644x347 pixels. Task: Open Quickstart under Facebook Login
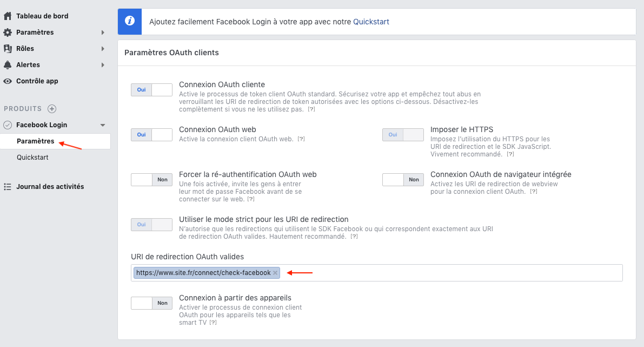[x=32, y=158]
